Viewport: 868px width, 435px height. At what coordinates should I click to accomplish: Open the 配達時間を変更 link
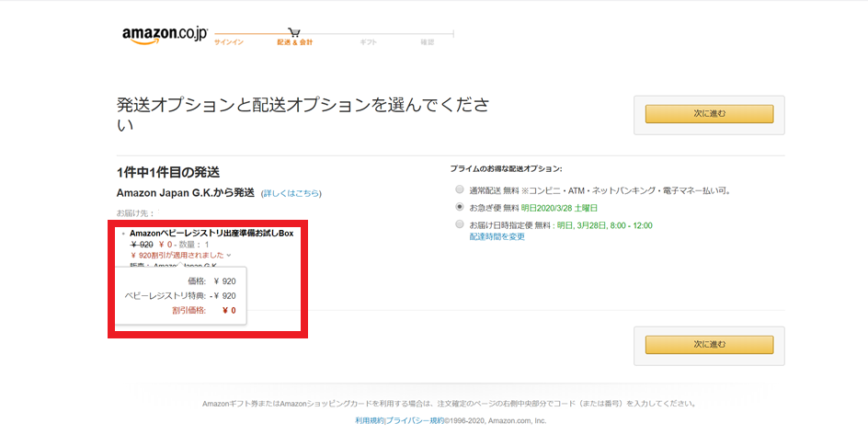[497, 237]
